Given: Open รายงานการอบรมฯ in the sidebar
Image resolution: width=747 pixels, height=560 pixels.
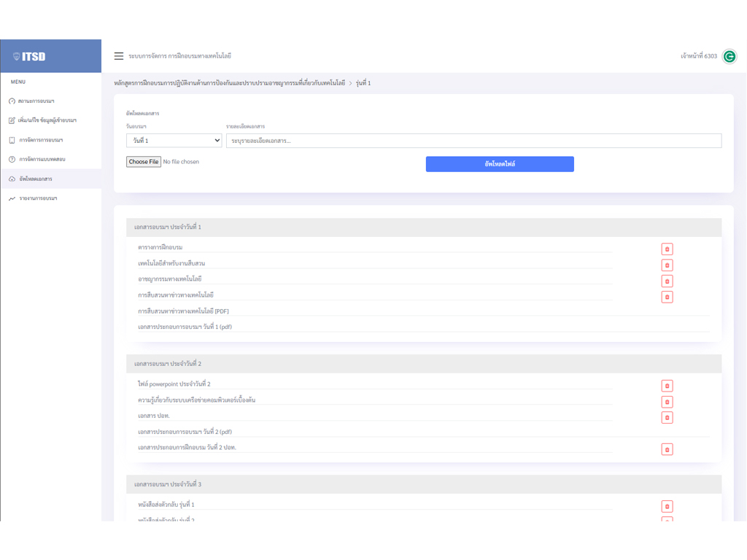Looking at the screenshot, I should point(38,198).
